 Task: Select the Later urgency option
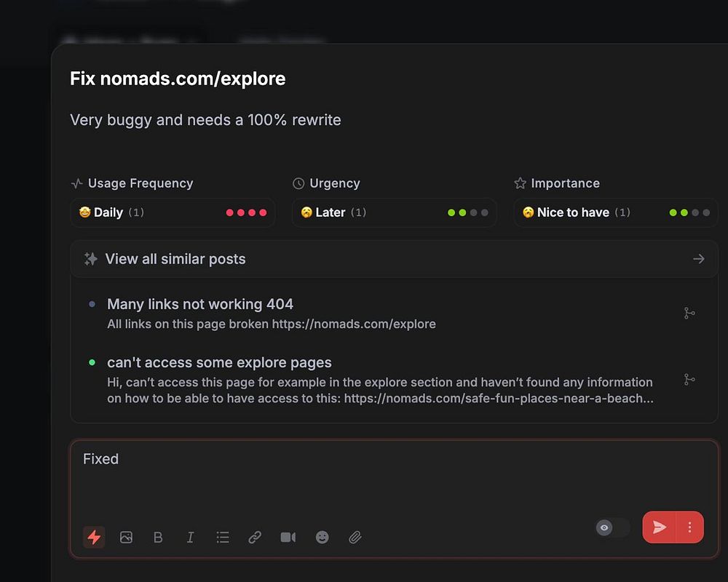pyautogui.click(x=394, y=212)
